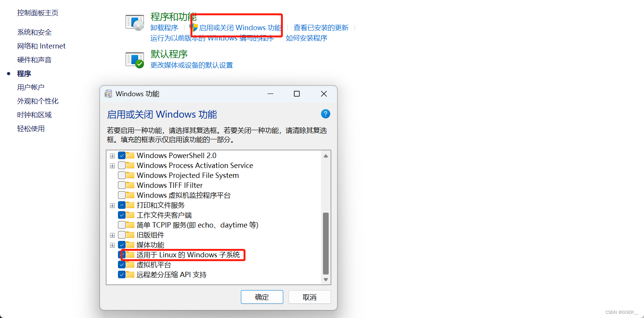Uncheck Windows PowerShell 2.0 checkbox
The height and width of the screenshot is (318, 644).
point(122,155)
